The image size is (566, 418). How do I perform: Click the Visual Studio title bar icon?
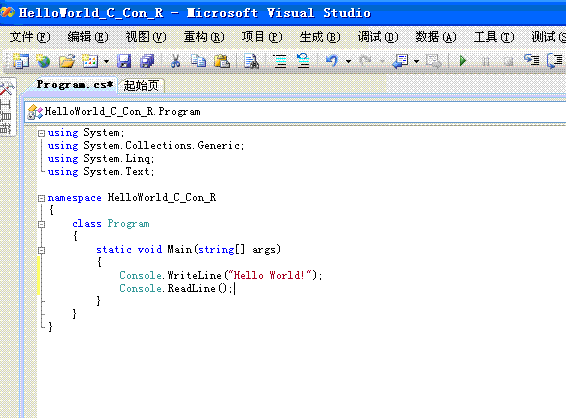tap(8, 13)
